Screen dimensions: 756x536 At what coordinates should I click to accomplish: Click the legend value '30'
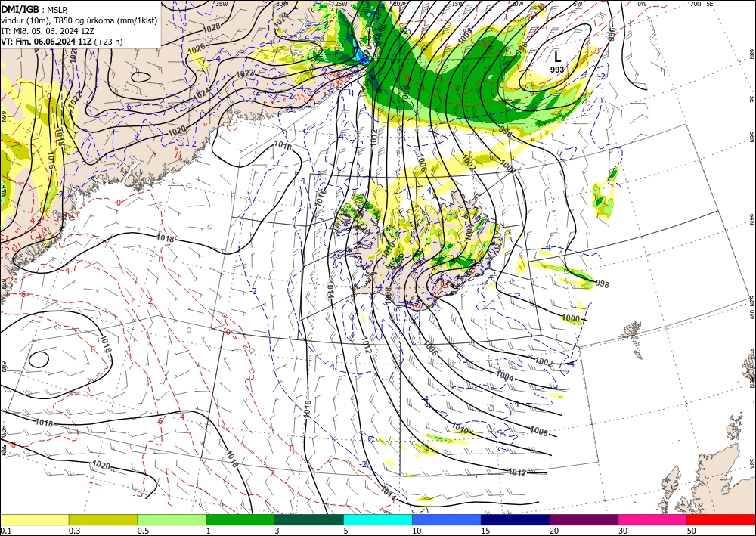623,531
